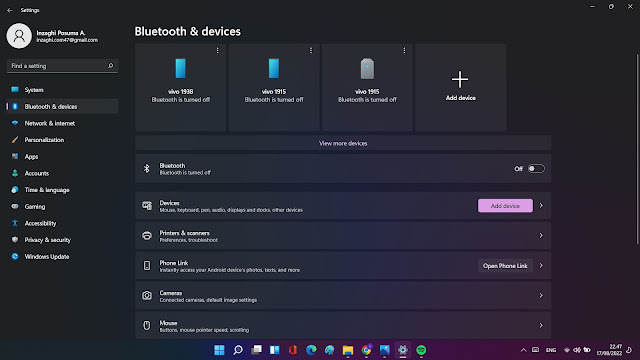Viewport: 640px width, 360px height.
Task: Click the pink Add device button
Action: tap(505, 206)
